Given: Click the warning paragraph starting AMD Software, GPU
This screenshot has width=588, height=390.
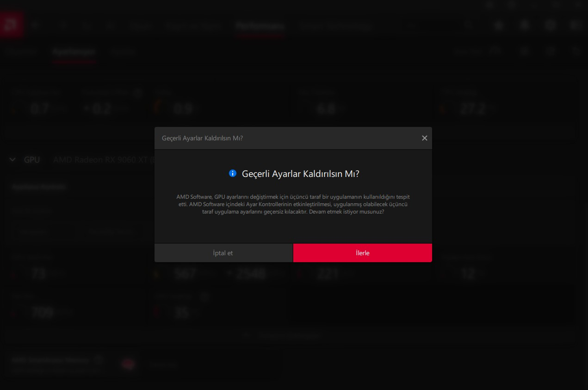Looking at the screenshot, I should pos(293,204).
